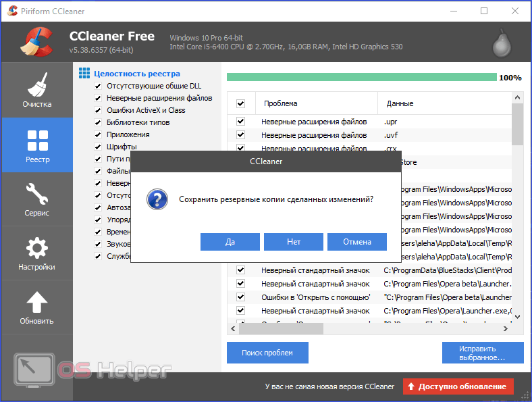
Task: Open the Очистка cleaner section
Action: pyautogui.click(x=37, y=91)
